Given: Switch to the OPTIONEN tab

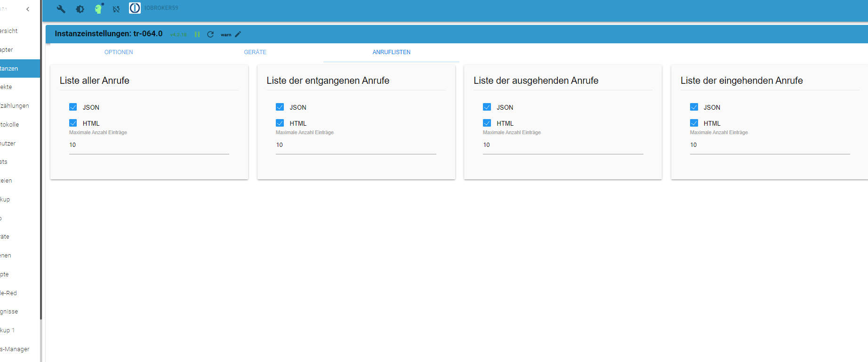Looking at the screenshot, I should 119,52.
